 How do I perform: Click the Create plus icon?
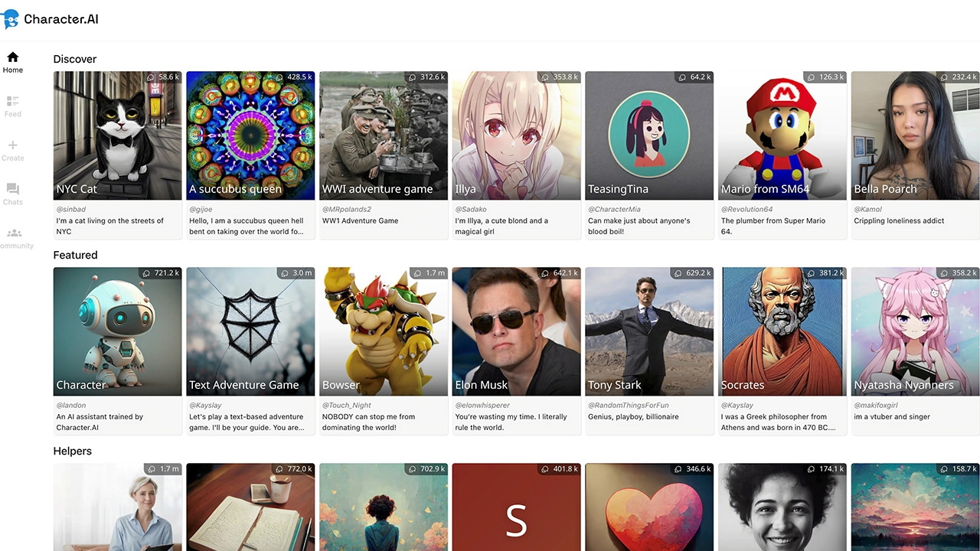[13, 145]
